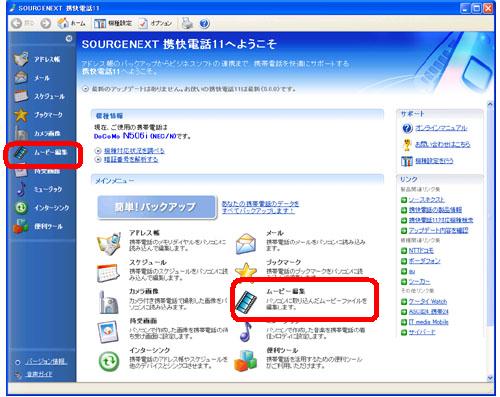The image size is (500, 397).
Task: Open ソースネクスト link
Action: (x=426, y=200)
